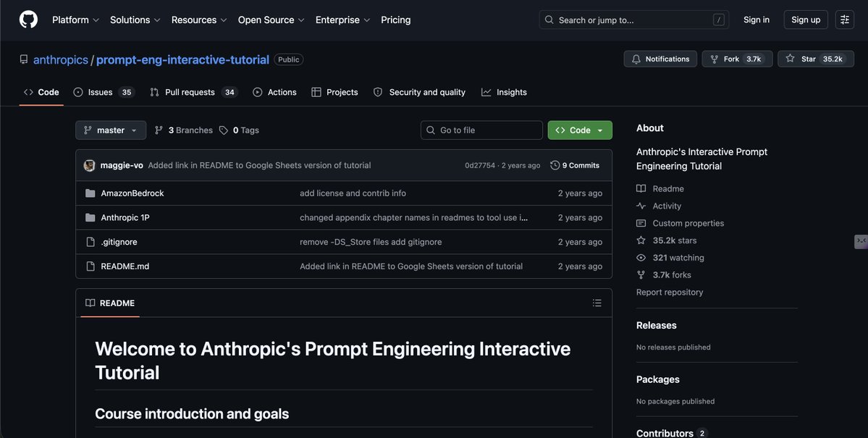868x438 pixels.
Task: Click Report repository
Action: (669, 292)
